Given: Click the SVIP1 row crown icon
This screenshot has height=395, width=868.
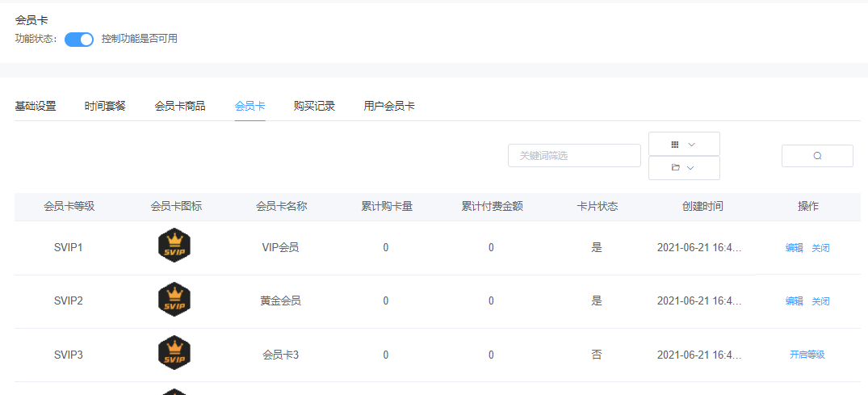Looking at the screenshot, I should pos(174,245).
